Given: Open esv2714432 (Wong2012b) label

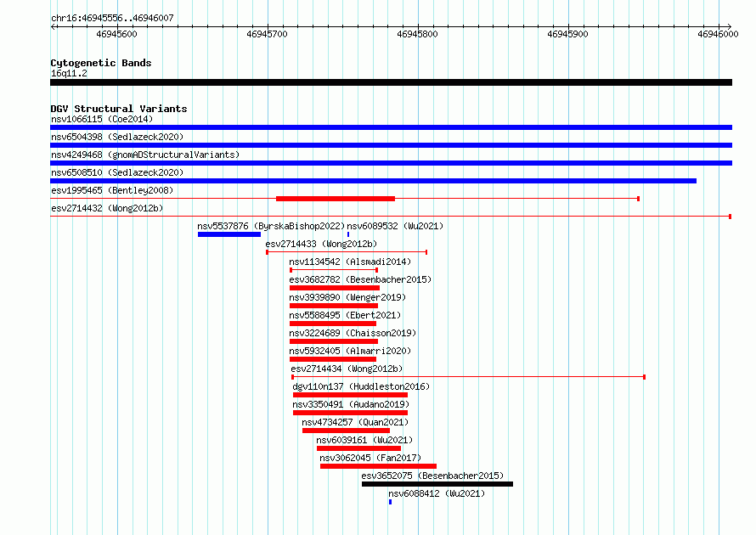Looking at the screenshot, I should (x=107, y=208).
